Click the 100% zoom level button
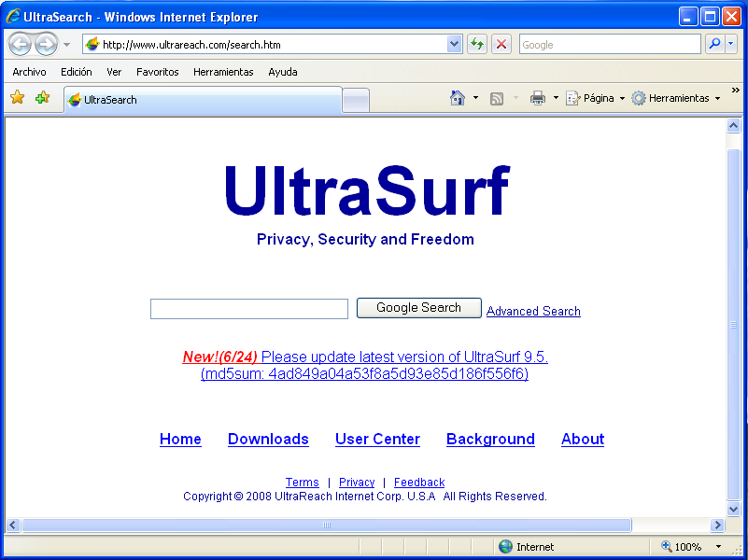This screenshot has height=560, width=748. [x=682, y=547]
